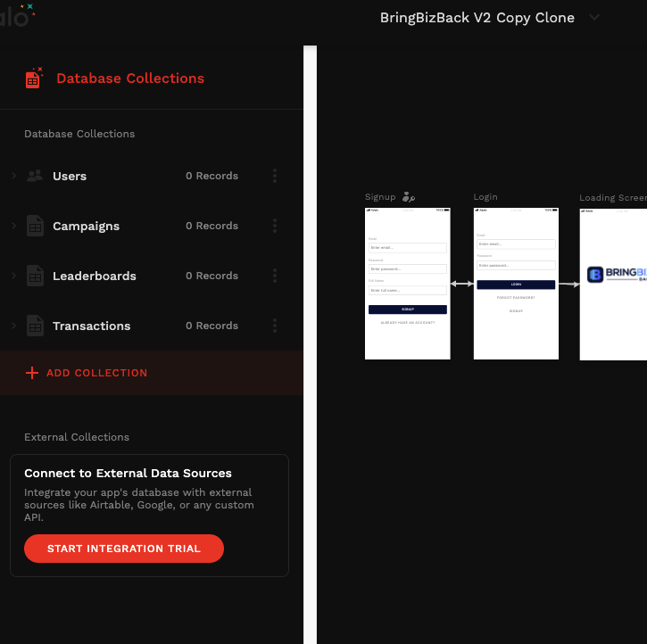
Task: Click email field on Signup screen
Action: [x=408, y=248]
